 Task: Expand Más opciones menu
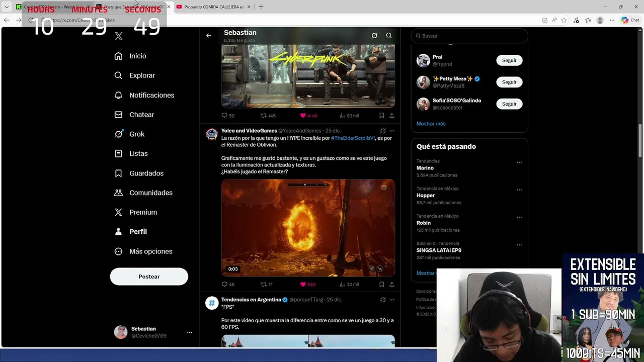click(143, 251)
